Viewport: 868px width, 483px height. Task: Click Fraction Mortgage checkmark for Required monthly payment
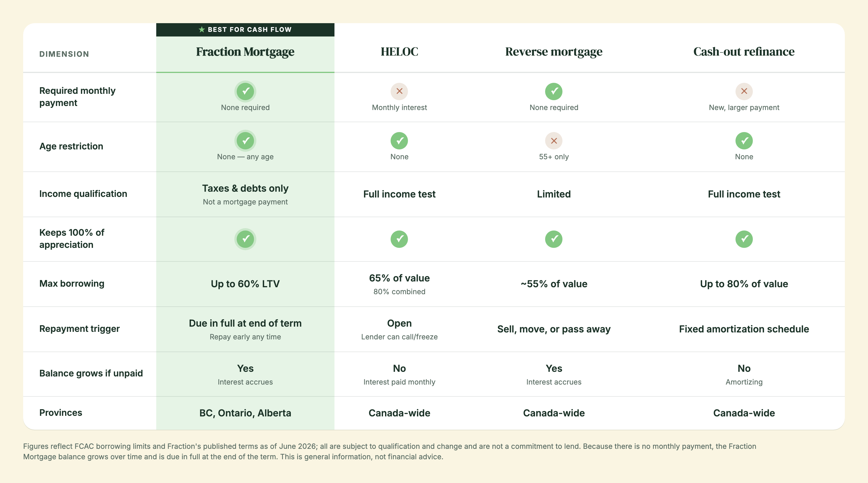point(245,92)
